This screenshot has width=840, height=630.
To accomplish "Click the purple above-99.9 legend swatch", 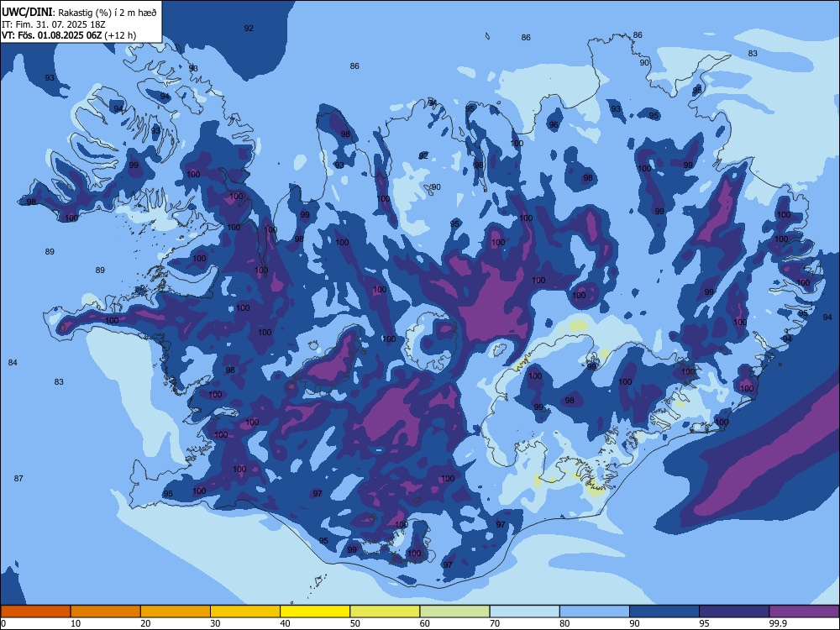I will 804,612.
